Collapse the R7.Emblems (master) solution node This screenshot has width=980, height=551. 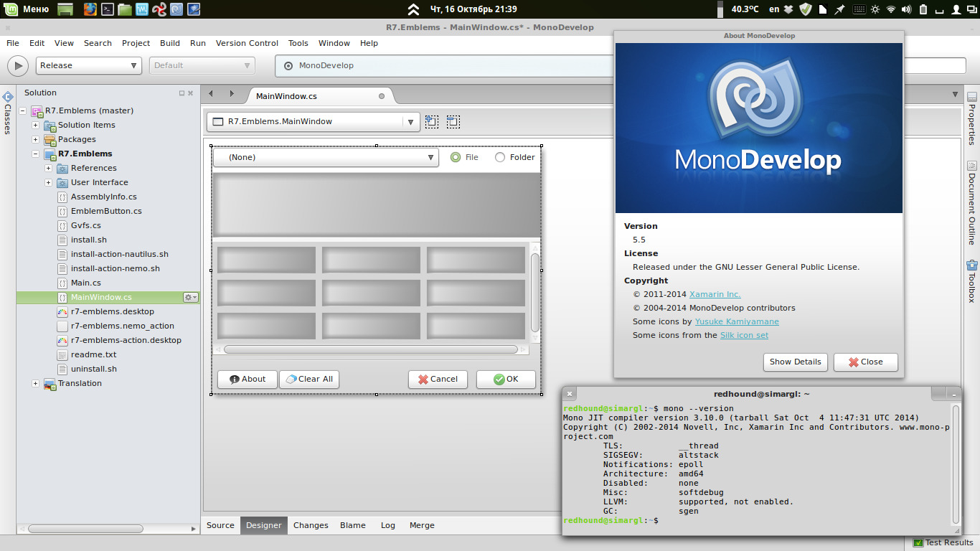pyautogui.click(x=22, y=110)
